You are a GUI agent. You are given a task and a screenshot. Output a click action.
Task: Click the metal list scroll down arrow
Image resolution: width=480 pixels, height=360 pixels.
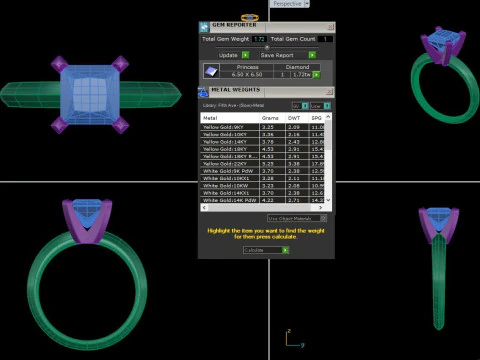(328, 200)
